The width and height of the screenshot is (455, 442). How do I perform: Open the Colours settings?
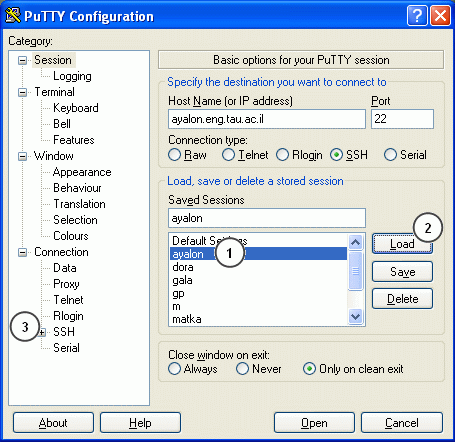[x=71, y=236]
